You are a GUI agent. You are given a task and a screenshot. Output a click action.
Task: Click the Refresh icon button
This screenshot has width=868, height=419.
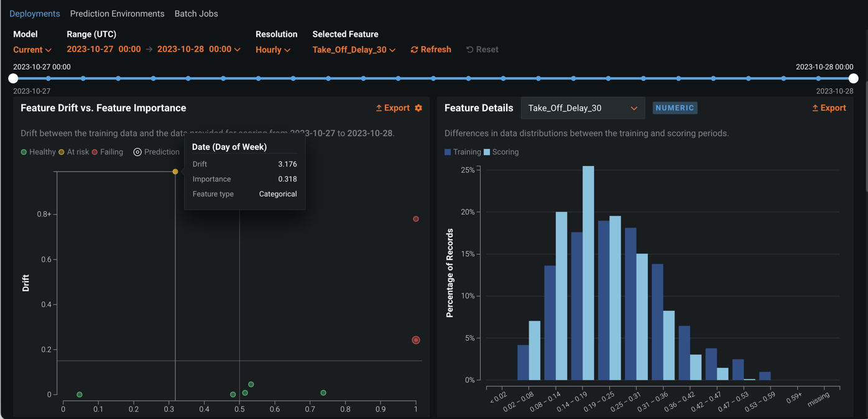click(414, 50)
